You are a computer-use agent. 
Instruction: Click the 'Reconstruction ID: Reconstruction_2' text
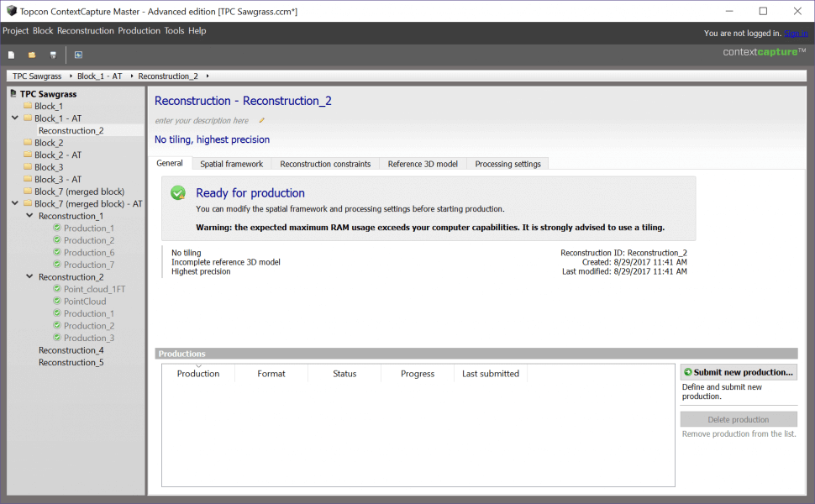tap(623, 253)
